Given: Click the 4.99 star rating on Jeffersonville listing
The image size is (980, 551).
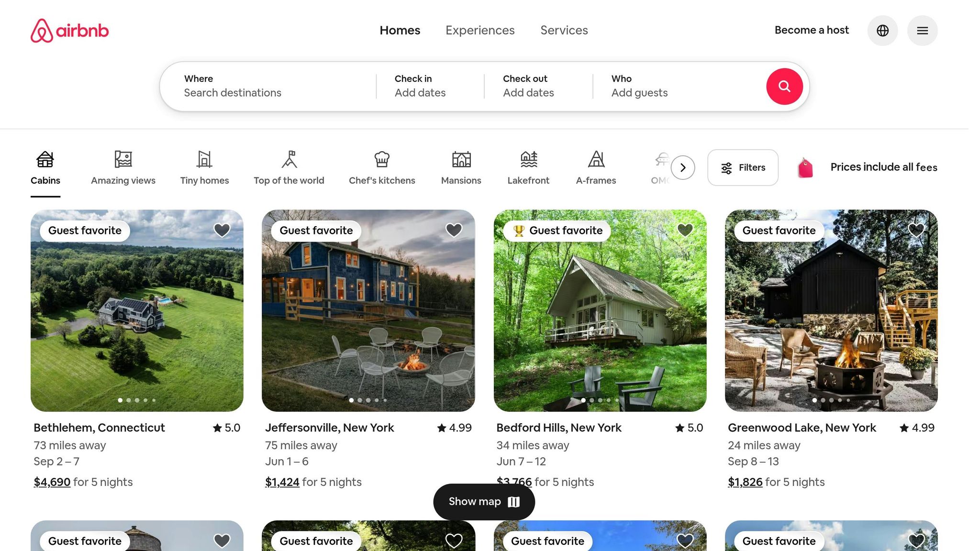Looking at the screenshot, I should pyautogui.click(x=455, y=428).
